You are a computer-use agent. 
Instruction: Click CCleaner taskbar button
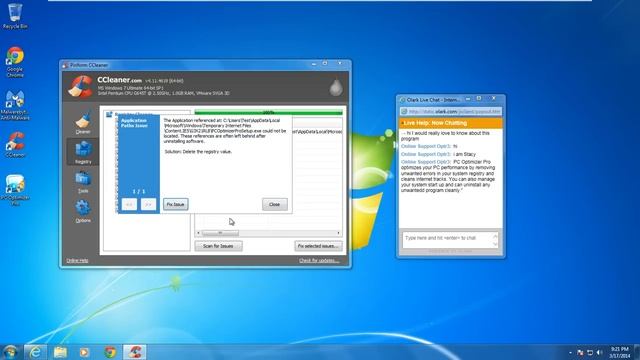(x=135, y=352)
